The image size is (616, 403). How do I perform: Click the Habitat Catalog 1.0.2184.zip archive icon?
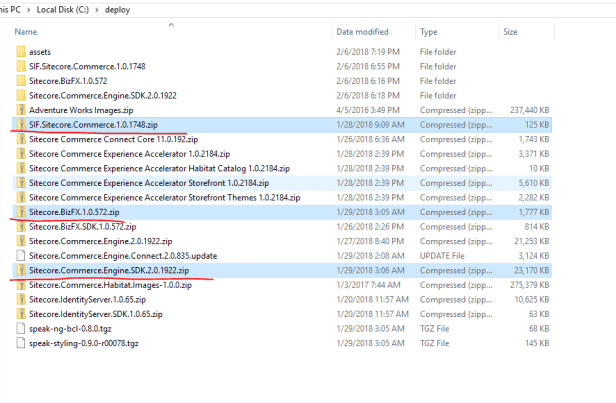click(x=21, y=168)
